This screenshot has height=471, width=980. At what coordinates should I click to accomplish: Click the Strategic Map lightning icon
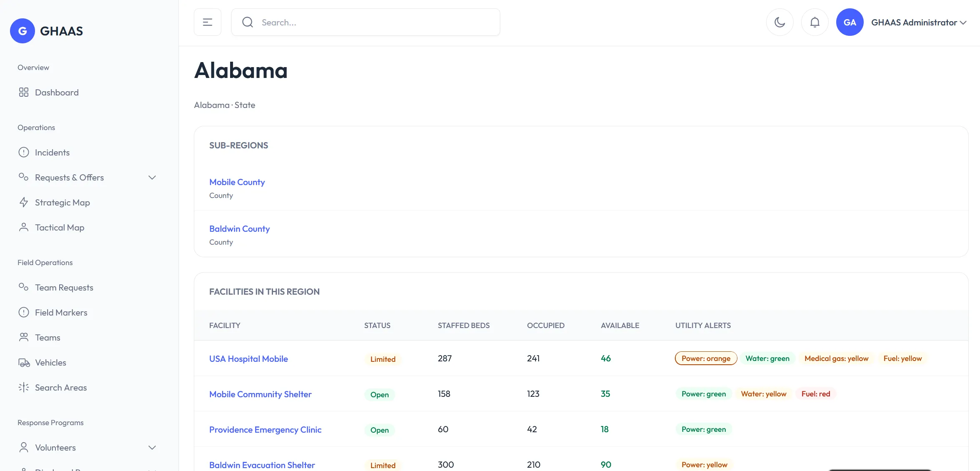pyautogui.click(x=24, y=203)
